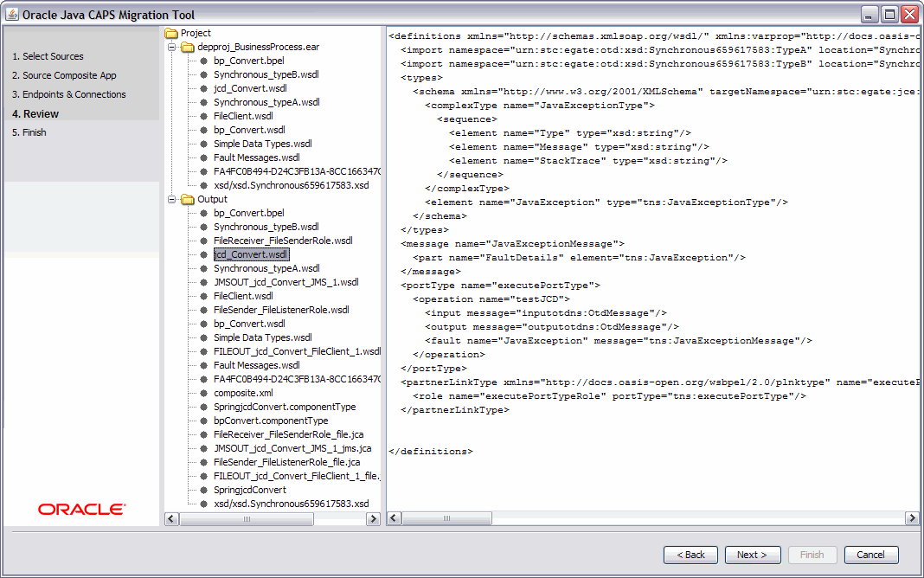Click bullet icon beside FileReceiver_FileSenderRole.wsdl

coord(203,241)
